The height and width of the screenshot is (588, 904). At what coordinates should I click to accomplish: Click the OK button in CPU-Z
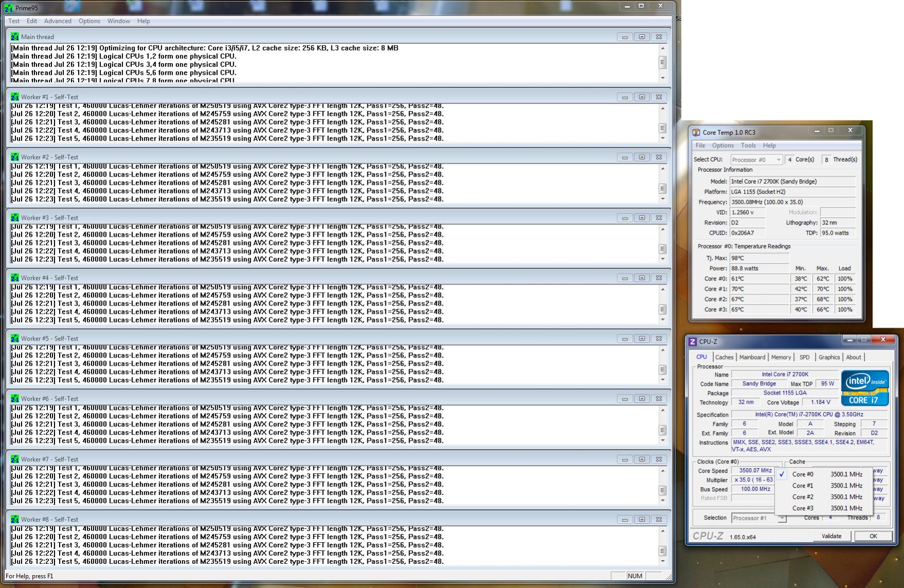pyautogui.click(x=873, y=536)
